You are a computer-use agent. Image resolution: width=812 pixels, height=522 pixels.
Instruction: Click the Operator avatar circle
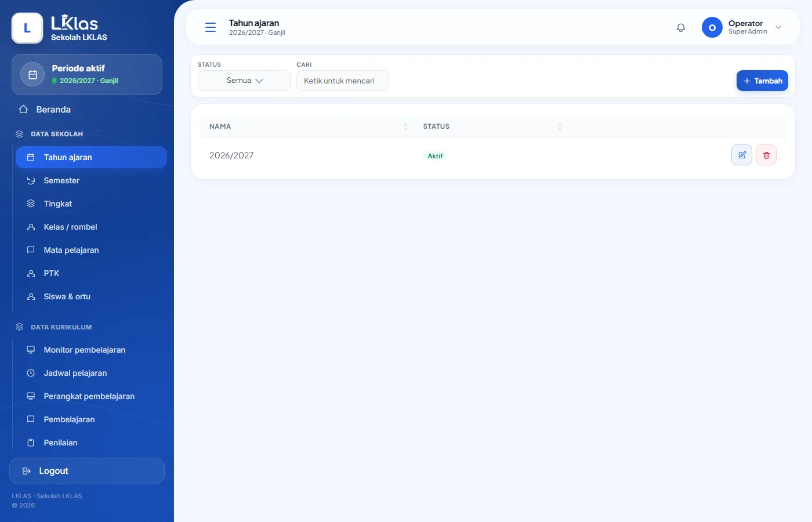(712, 27)
